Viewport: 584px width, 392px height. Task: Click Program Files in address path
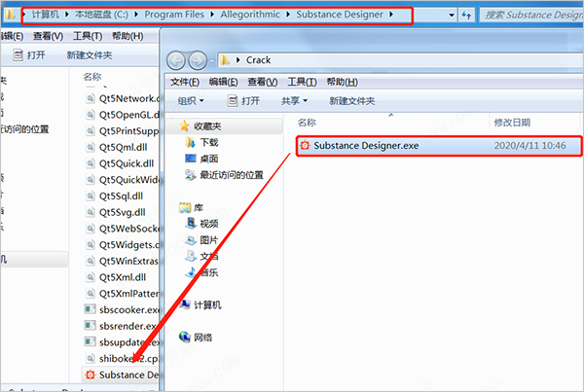(x=174, y=15)
